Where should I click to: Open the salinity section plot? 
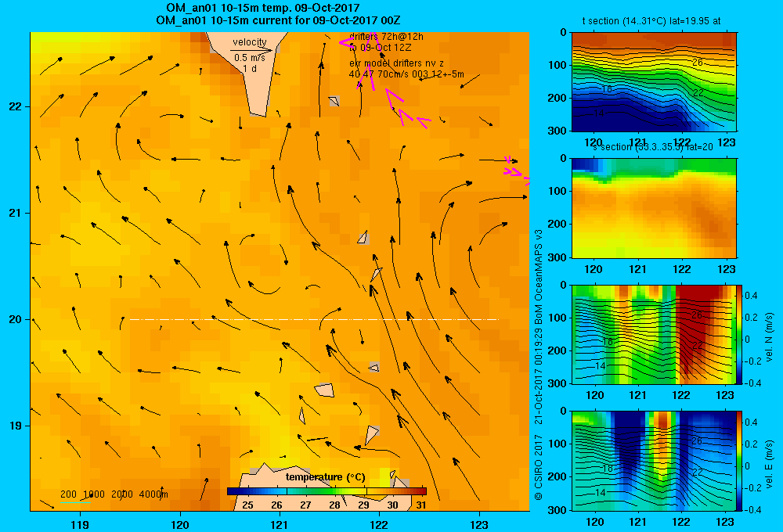(x=654, y=208)
